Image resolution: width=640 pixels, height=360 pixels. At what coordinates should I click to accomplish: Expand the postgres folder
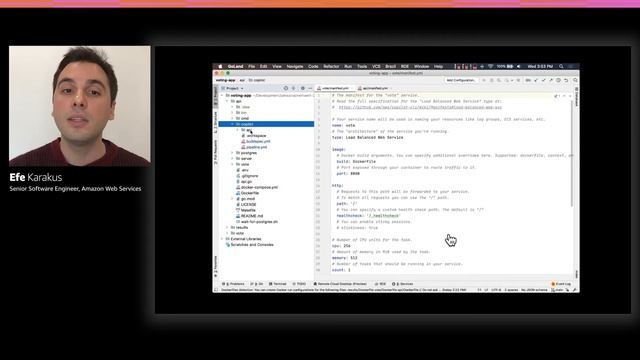(232, 153)
